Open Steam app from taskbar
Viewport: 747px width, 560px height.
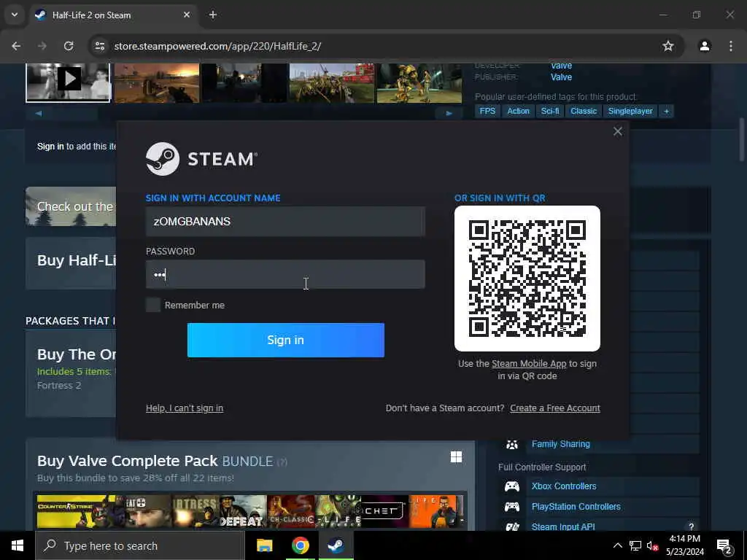pos(336,545)
